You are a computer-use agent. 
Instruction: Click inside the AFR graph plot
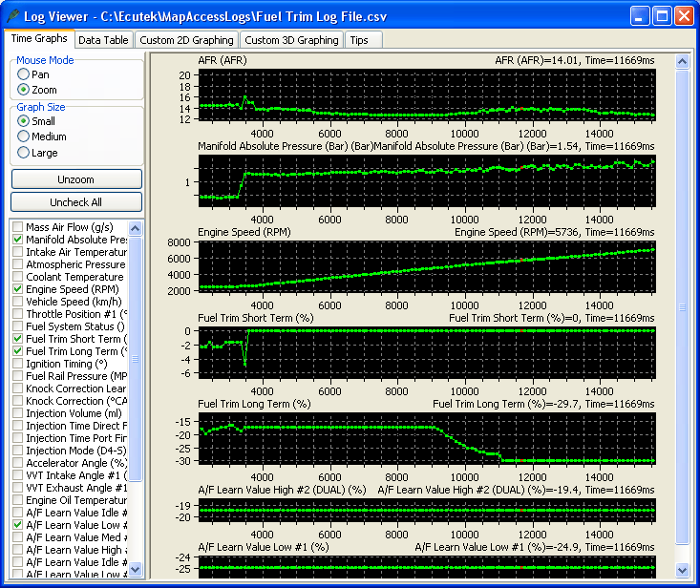click(427, 94)
